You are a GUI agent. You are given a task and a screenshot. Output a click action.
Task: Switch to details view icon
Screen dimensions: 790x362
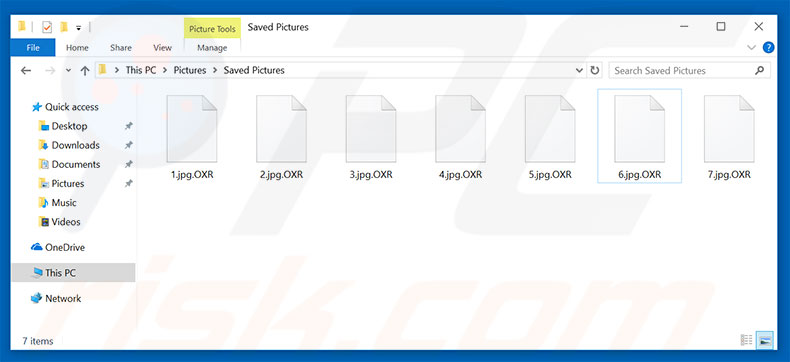747,340
